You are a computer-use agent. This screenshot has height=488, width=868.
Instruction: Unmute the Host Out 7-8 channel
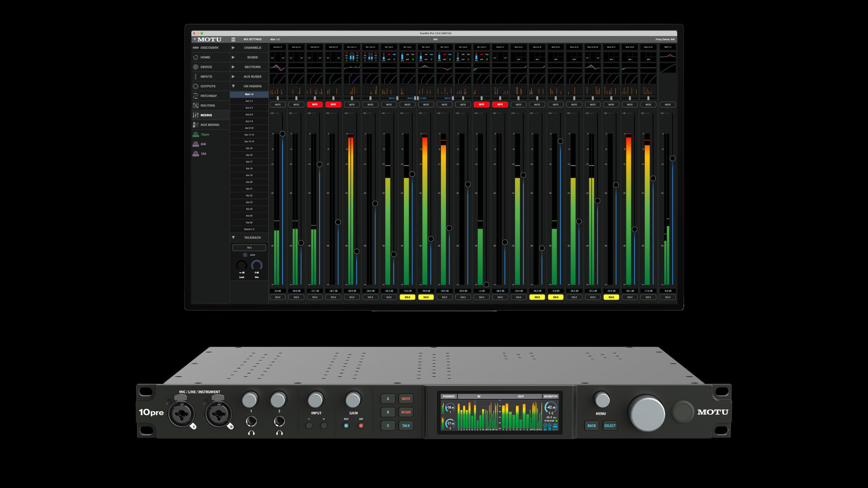(333, 104)
